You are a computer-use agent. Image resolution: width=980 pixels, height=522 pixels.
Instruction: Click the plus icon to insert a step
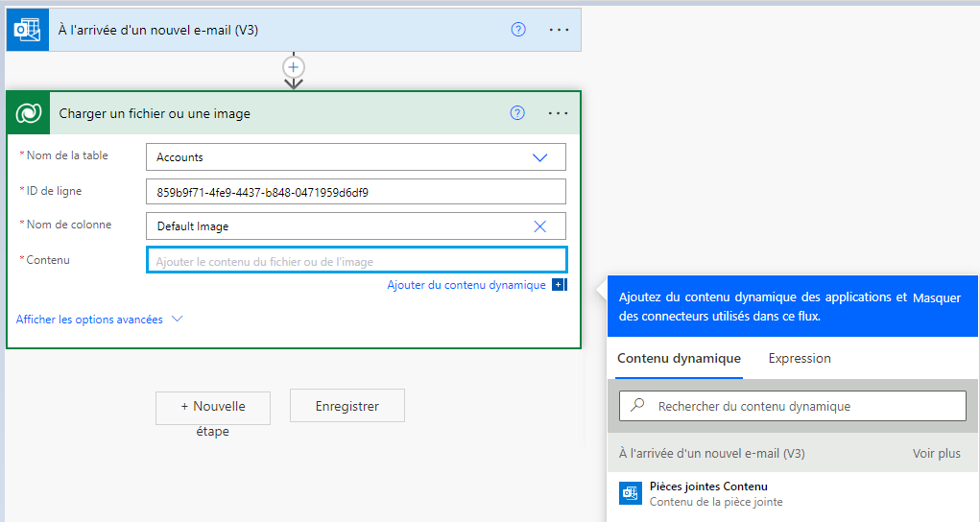click(294, 67)
